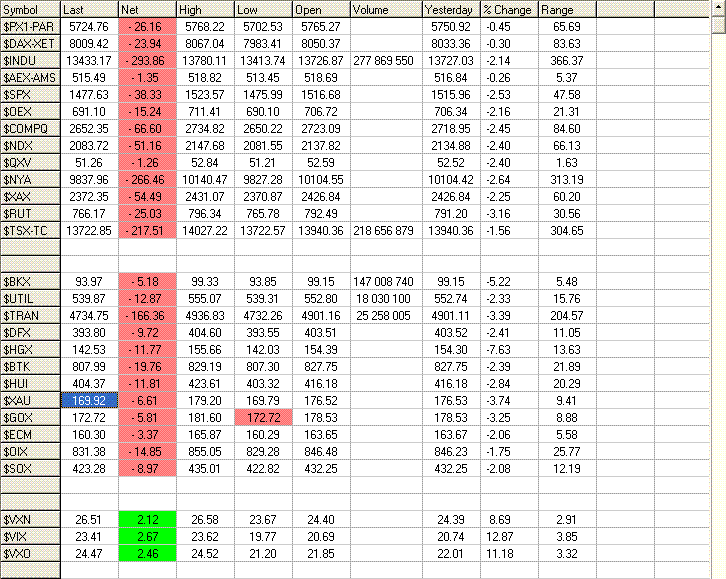Click the scrollbar down arrow
The image size is (726, 579).
[718, 571]
